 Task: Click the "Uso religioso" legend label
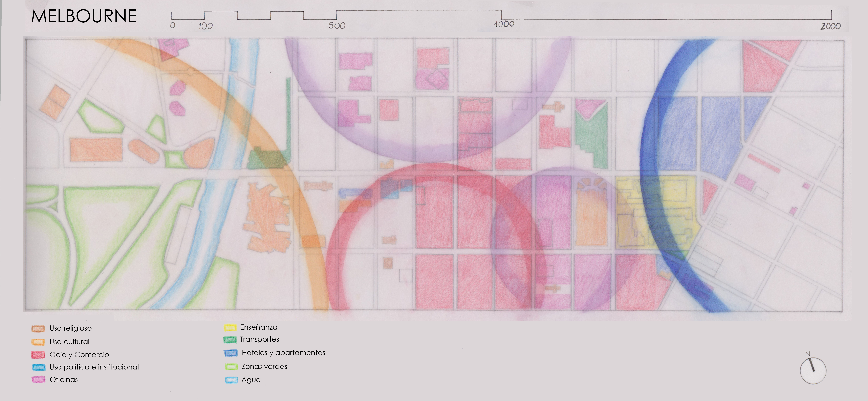pyautogui.click(x=70, y=328)
